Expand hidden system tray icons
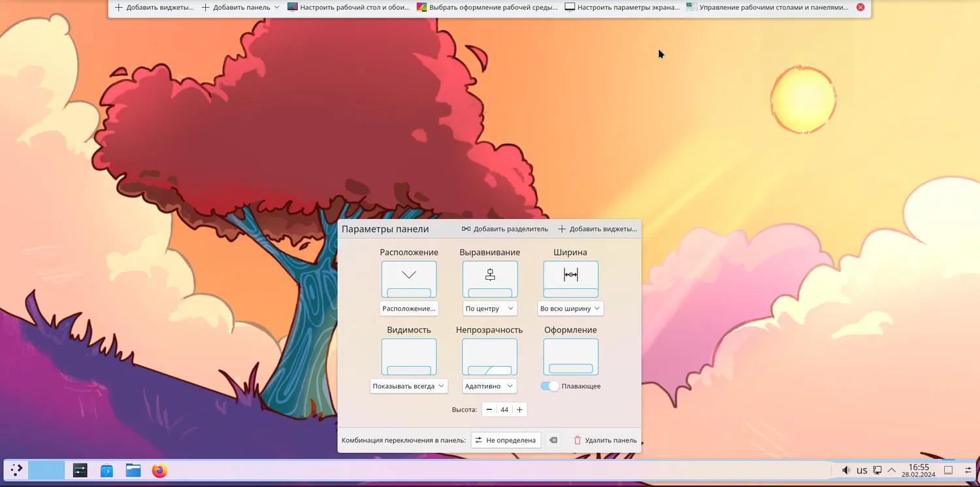980x487 pixels. pos(891,470)
